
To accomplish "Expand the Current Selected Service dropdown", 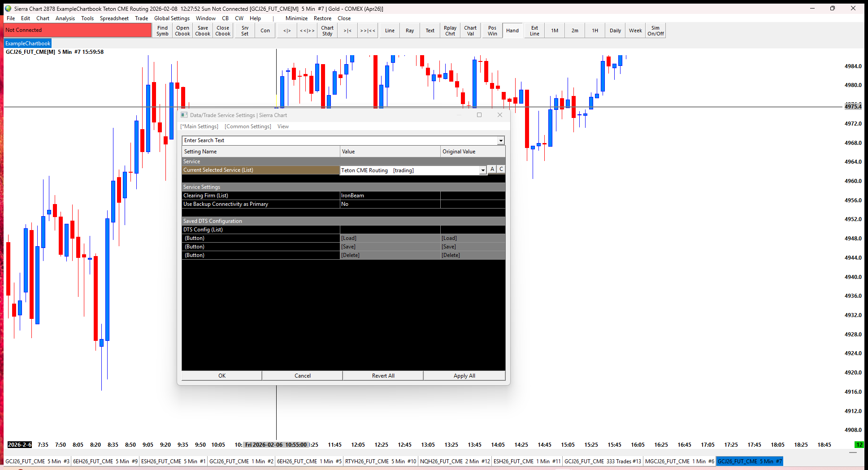I will [x=483, y=170].
